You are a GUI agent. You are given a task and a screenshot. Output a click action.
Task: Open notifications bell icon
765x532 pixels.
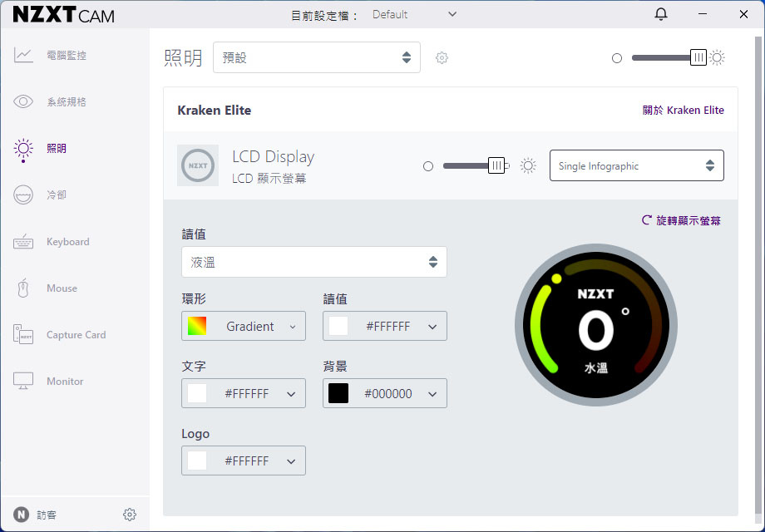coord(660,14)
